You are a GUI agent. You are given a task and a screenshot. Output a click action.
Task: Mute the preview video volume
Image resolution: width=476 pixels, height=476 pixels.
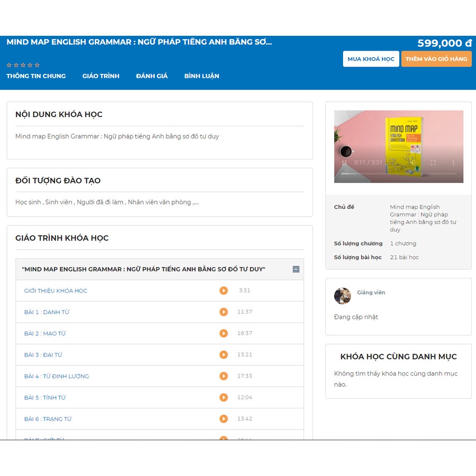pos(412,163)
